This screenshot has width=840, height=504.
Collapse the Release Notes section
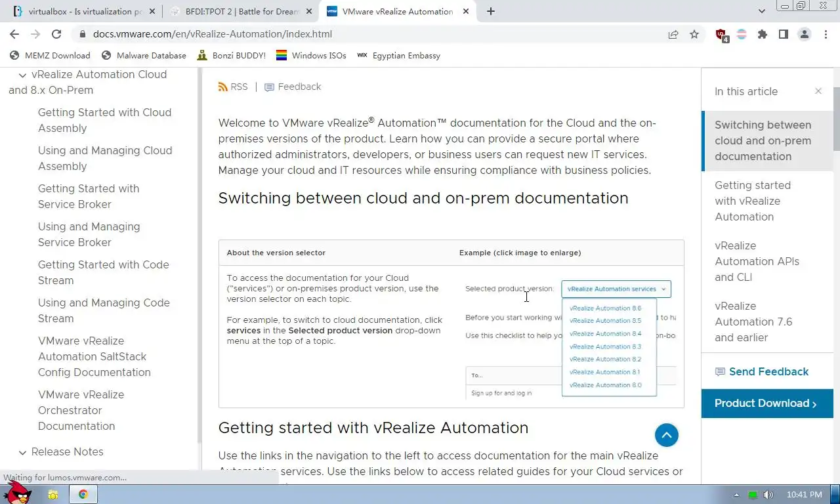22,452
